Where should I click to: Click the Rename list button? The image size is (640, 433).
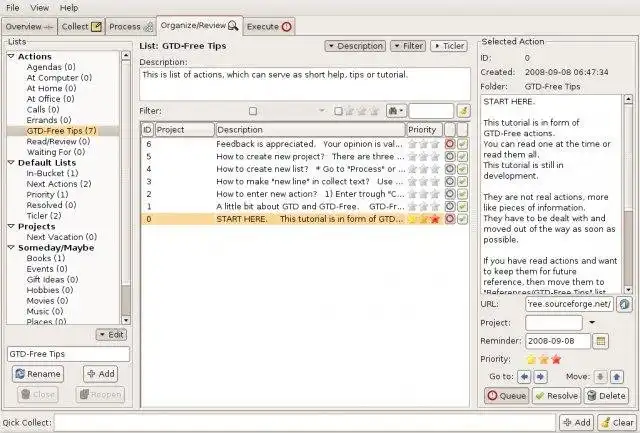point(38,374)
